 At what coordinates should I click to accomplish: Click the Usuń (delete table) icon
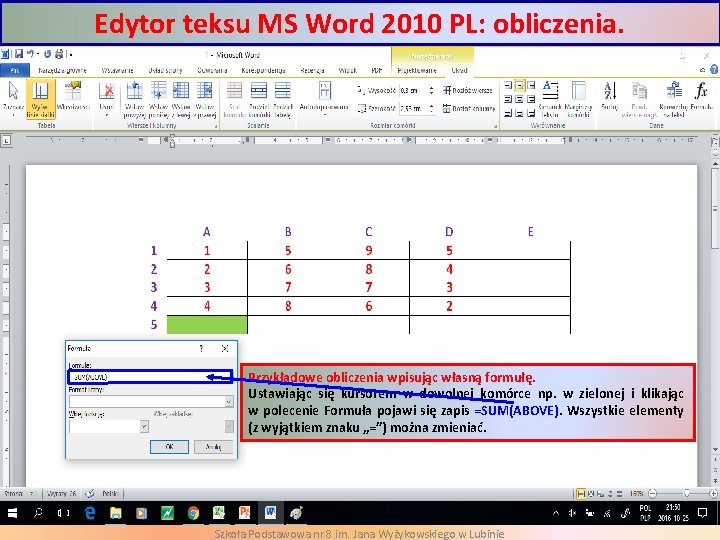point(107,91)
